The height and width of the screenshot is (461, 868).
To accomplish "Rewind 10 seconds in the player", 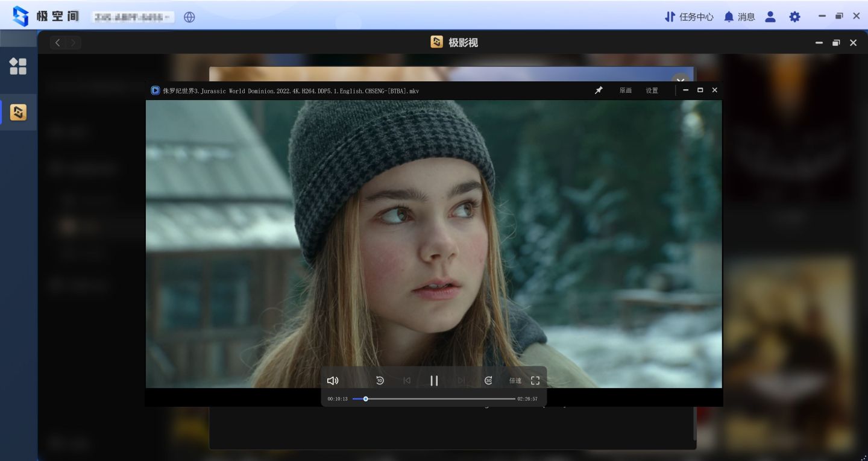I will pyautogui.click(x=380, y=380).
